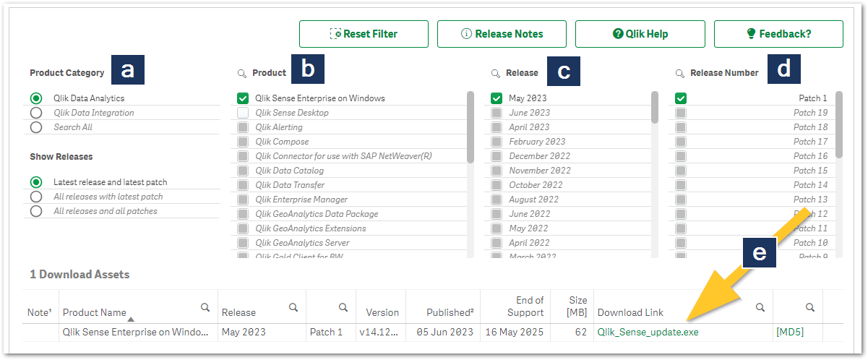Check the Qlik Compose product
Image resolution: width=868 pixels, height=360 pixels.
[x=243, y=142]
